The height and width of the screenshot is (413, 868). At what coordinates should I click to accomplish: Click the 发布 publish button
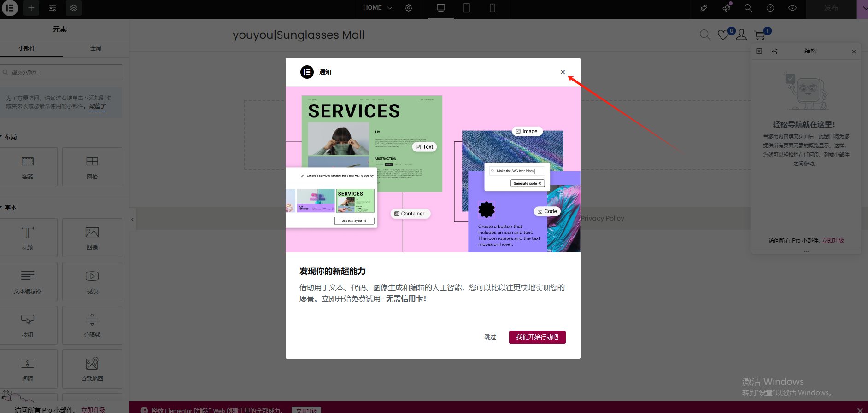click(831, 8)
